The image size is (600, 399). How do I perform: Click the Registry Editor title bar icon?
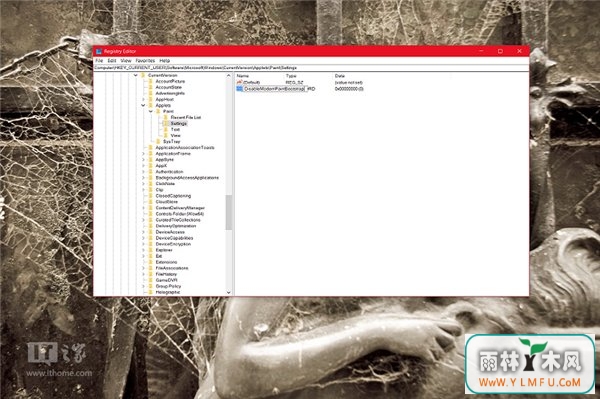[99, 51]
